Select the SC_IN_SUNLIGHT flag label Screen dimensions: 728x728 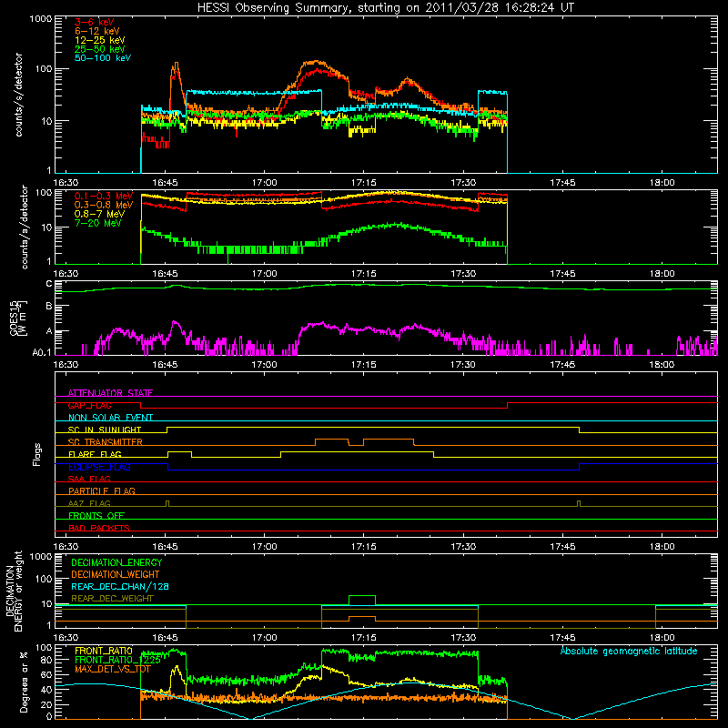[105, 430]
